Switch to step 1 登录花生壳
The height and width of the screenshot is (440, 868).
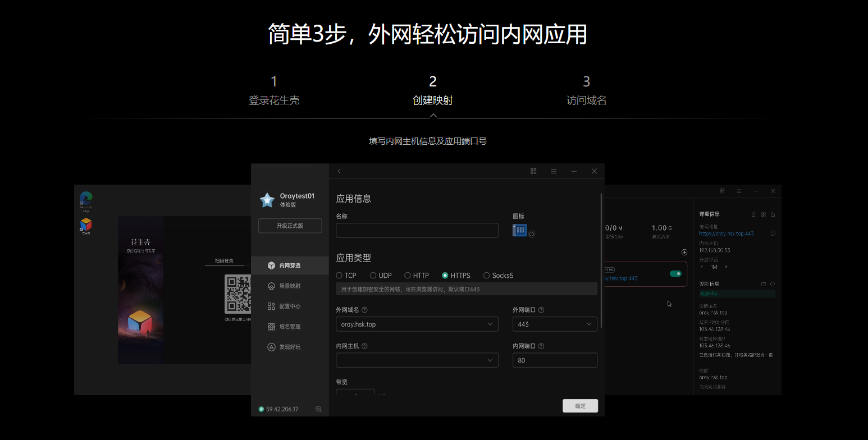tap(274, 91)
